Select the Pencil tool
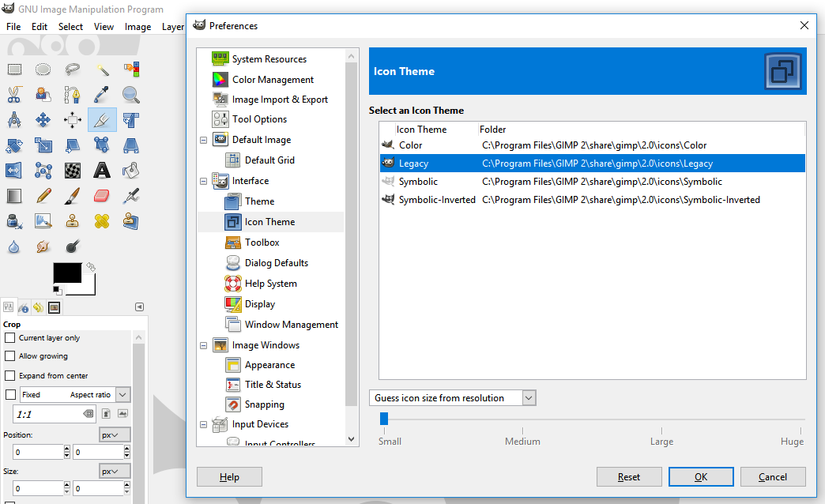The image size is (825, 504). (43, 196)
